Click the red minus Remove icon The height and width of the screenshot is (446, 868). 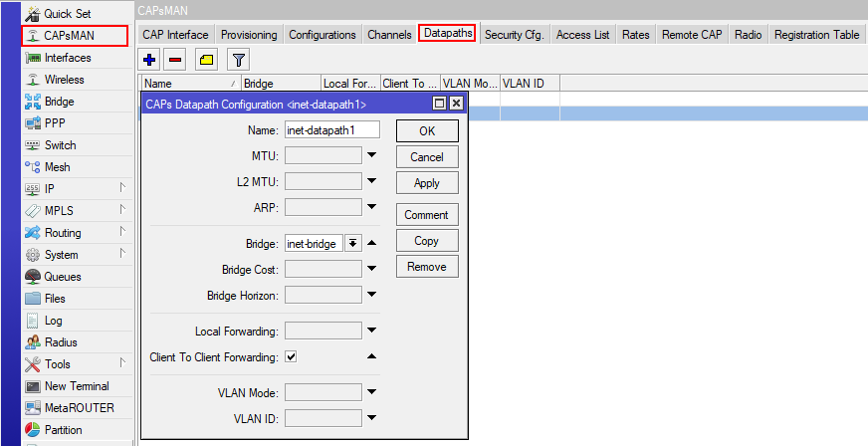[174, 60]
